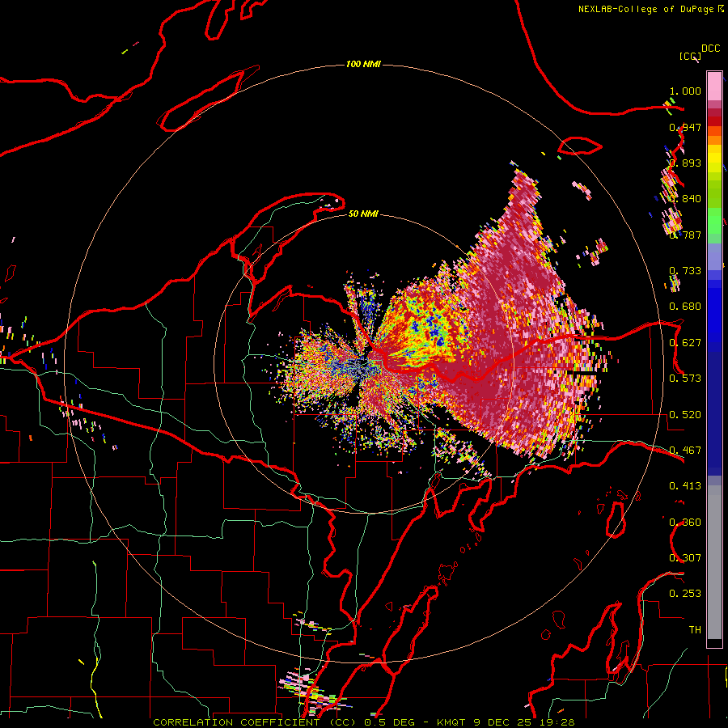Click the DCC label above the color bar
The height and width of the screenshot is (728, 728).
tap(710, 49)
